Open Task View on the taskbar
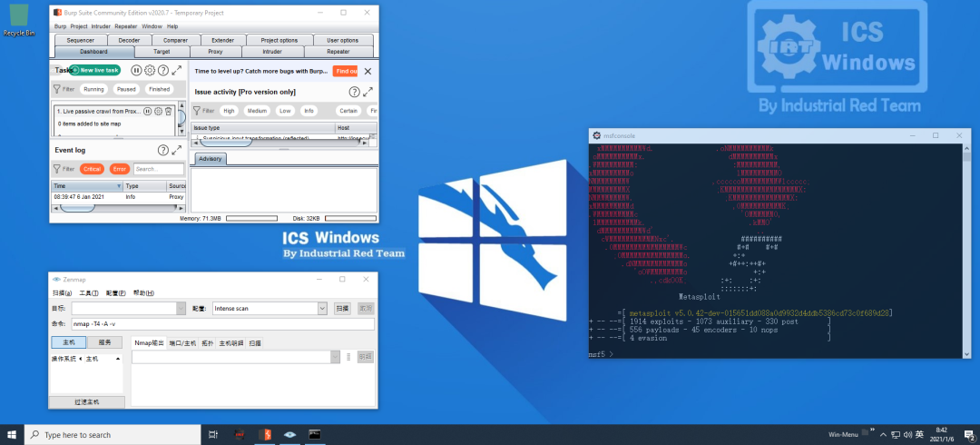This screenshot has height=445, width=980. point(212,434)
